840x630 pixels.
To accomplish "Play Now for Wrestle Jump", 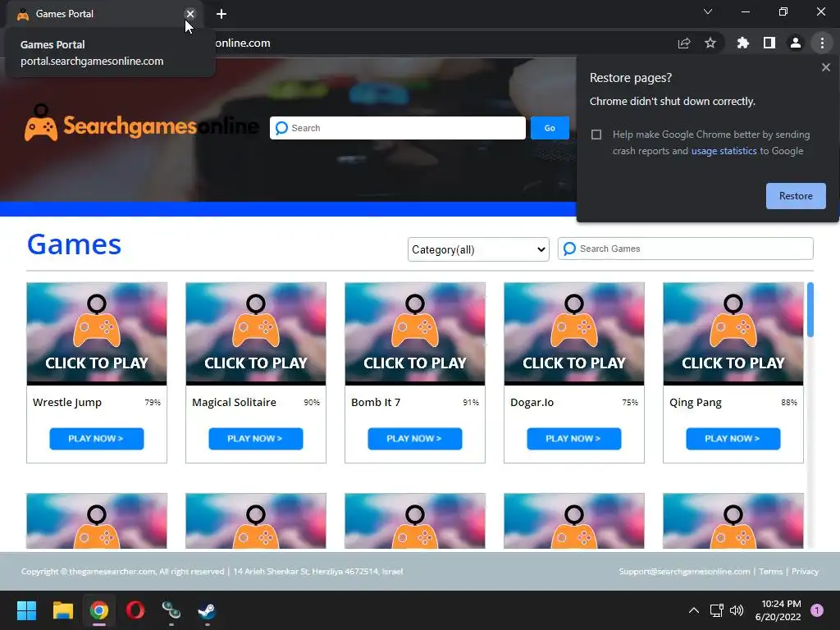I will [x=97, y=439].
